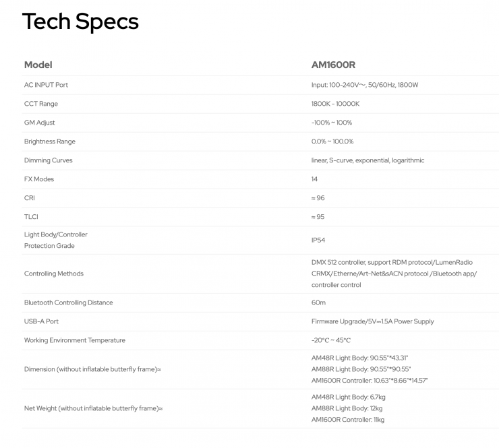Select the Brightness Range label
The height and width of the screenshot is (448, 499).
[x=50, y=141]
